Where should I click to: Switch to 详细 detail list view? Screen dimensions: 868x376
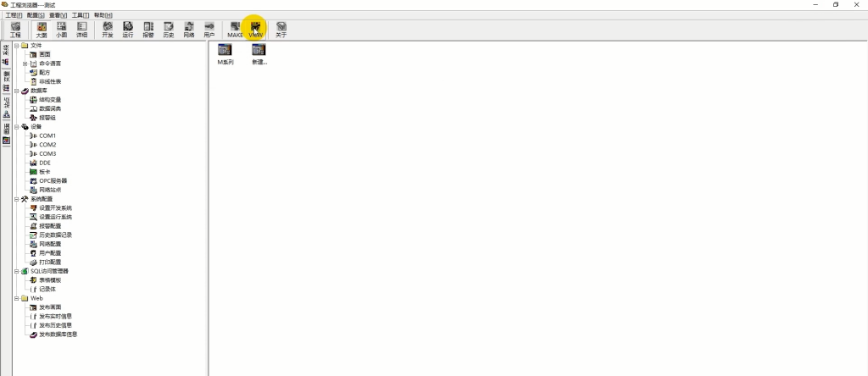coord(82,30)
